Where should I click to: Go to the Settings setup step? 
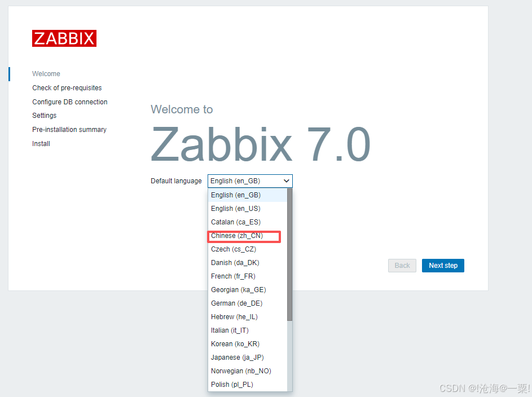click(x=45, y=116)
